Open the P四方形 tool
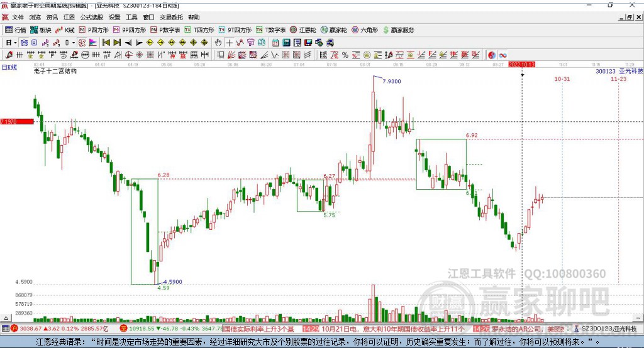 point(94,30)
